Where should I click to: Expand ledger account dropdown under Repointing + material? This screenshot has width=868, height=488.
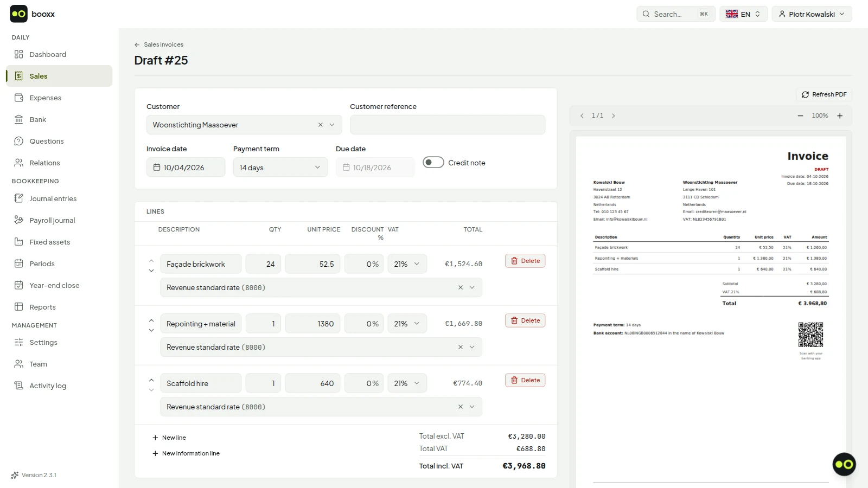472,347
